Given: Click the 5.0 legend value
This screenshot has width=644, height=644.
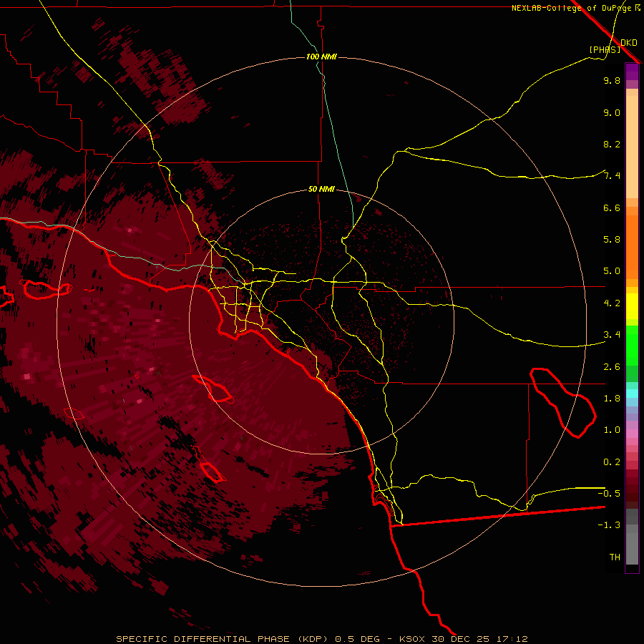Looking at the screenshot, I should (x=612, y=271).
